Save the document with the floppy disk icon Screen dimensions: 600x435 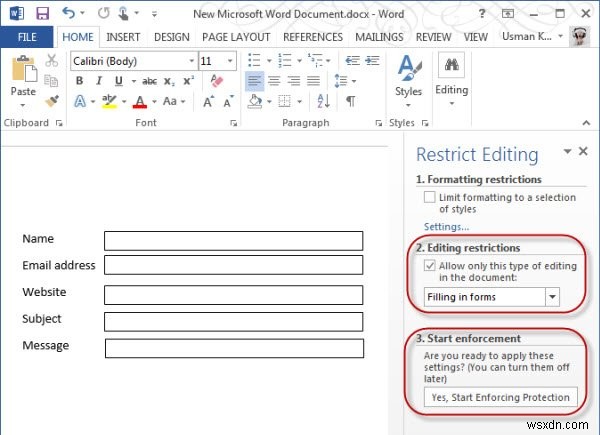(42, 14)
